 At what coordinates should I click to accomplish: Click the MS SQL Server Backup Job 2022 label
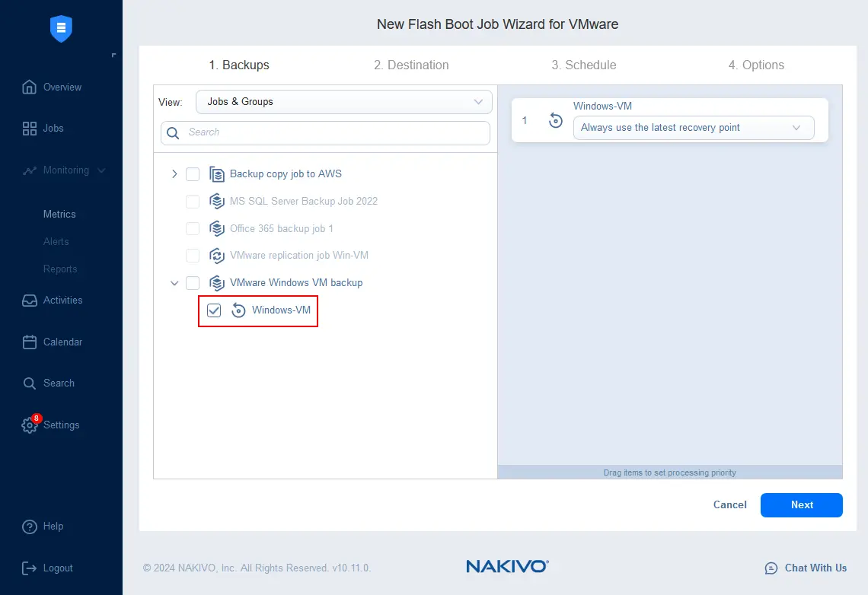point(303,202)
